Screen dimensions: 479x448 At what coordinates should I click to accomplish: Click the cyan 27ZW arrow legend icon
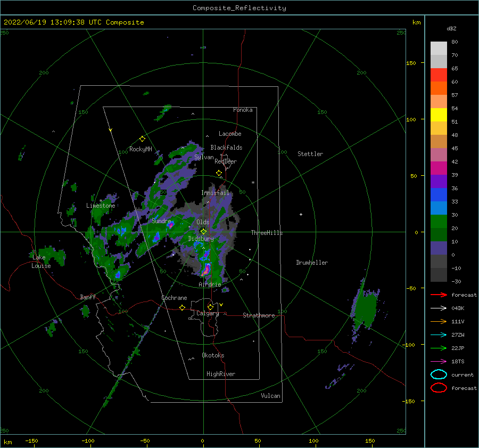tap(439, 335)
